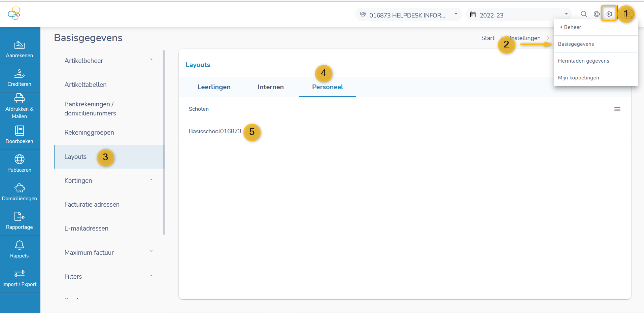Open the 016873 HELPDESK school selector

pos(408,15)
